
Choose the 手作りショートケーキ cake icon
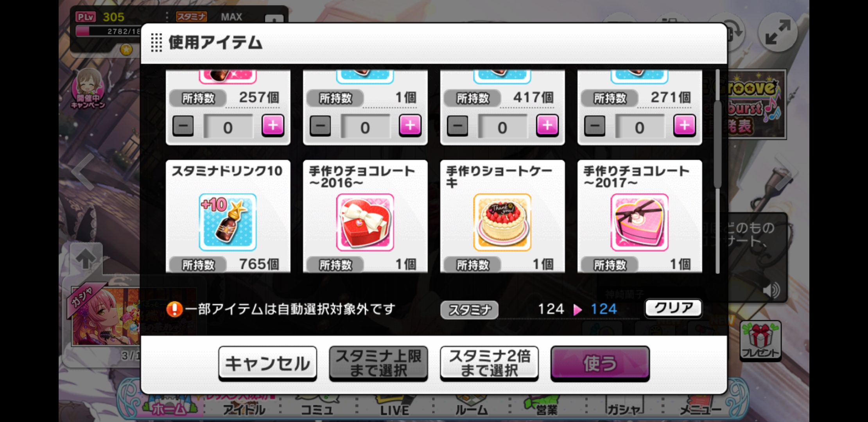click(x=502, y=222)
